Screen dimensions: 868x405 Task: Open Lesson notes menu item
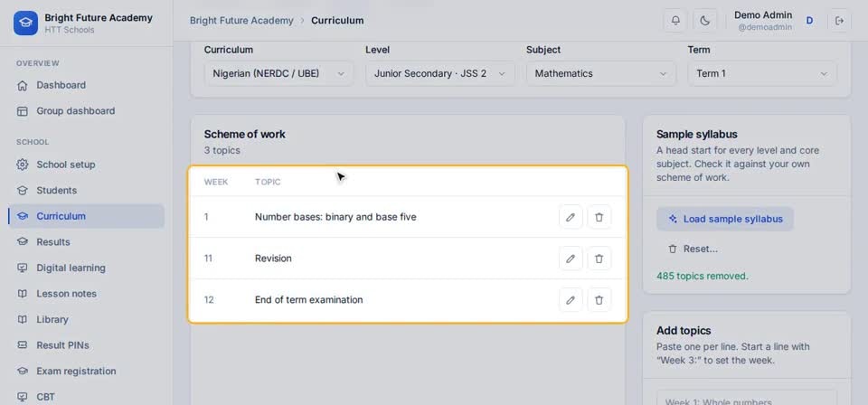[x=87, y=294]
